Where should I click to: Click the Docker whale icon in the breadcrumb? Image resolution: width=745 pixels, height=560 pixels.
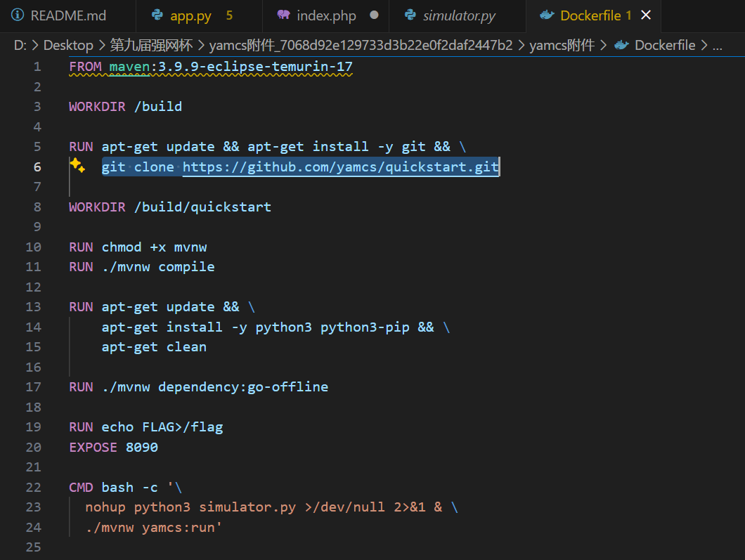(621, 46)
